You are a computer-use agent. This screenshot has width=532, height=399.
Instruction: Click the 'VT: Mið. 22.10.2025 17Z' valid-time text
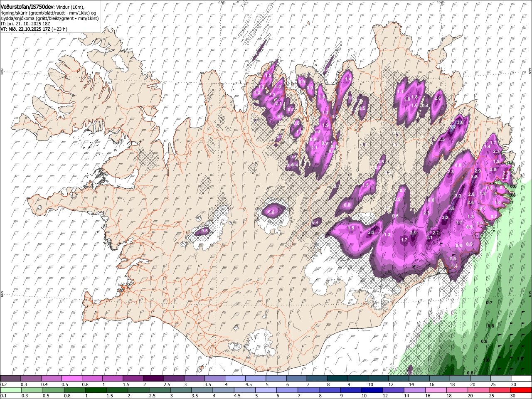(x=25, y=29)
